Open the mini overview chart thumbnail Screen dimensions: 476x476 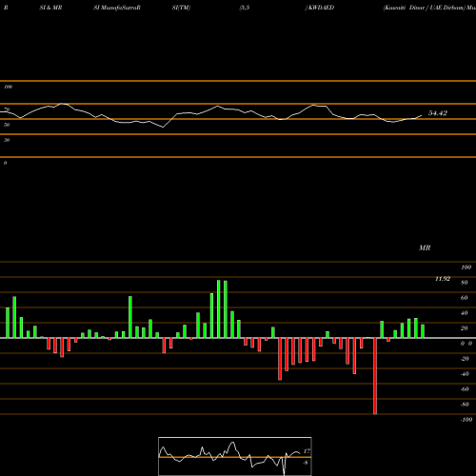[x=235, y=456]
